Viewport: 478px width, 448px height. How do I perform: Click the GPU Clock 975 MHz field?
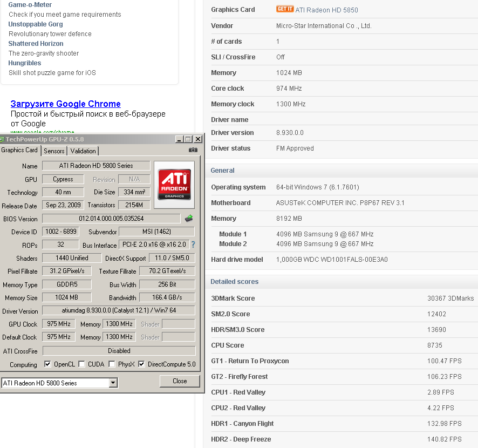(58, 323)
